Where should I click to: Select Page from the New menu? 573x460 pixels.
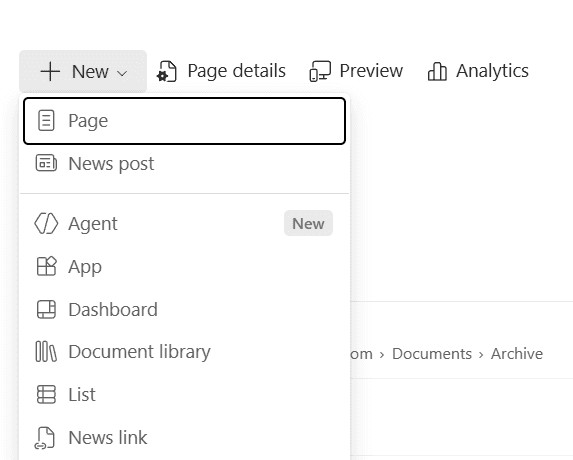(x=185, y=121)
